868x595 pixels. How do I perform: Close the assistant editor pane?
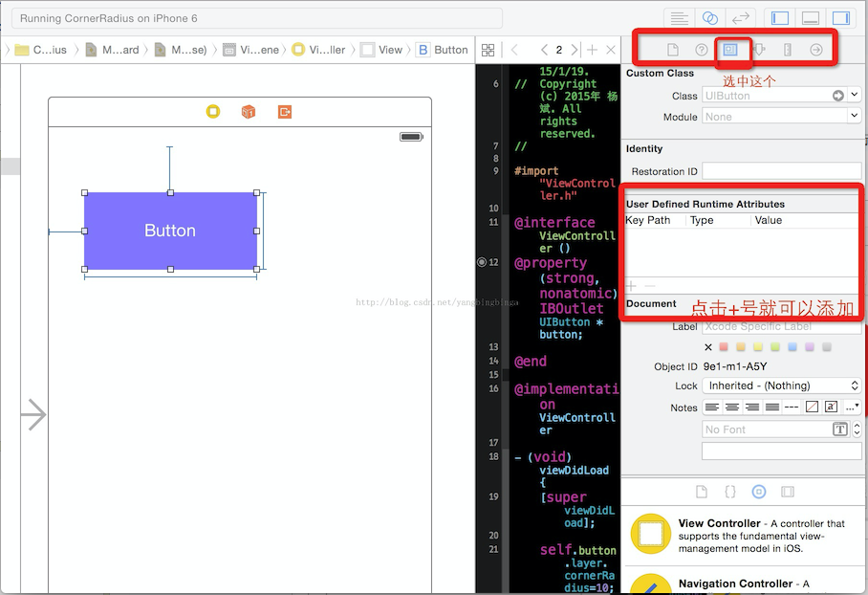pyautogui.click(x=611, y=50)
